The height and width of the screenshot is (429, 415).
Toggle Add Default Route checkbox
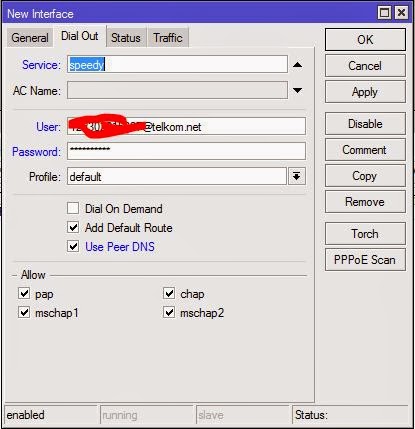(73, 228)
